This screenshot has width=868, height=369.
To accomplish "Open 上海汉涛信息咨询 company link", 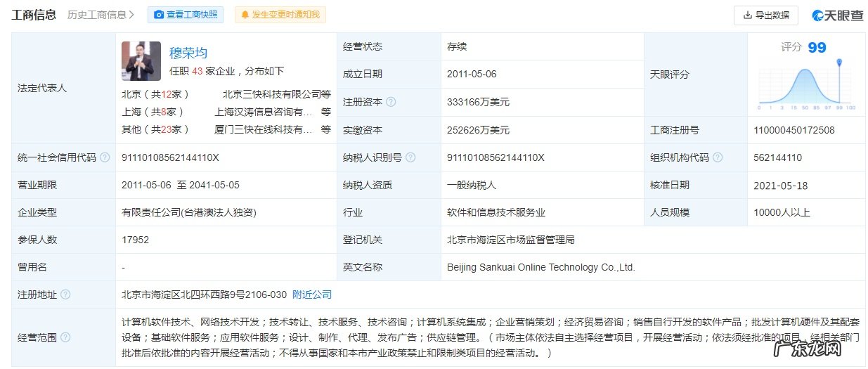I will click(264, 112).
